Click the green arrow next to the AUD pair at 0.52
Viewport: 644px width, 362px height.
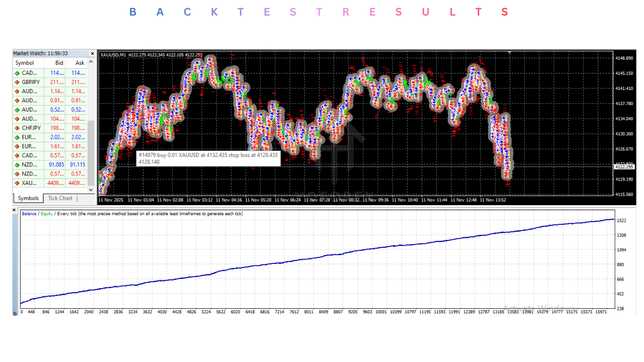coord(17,109)
